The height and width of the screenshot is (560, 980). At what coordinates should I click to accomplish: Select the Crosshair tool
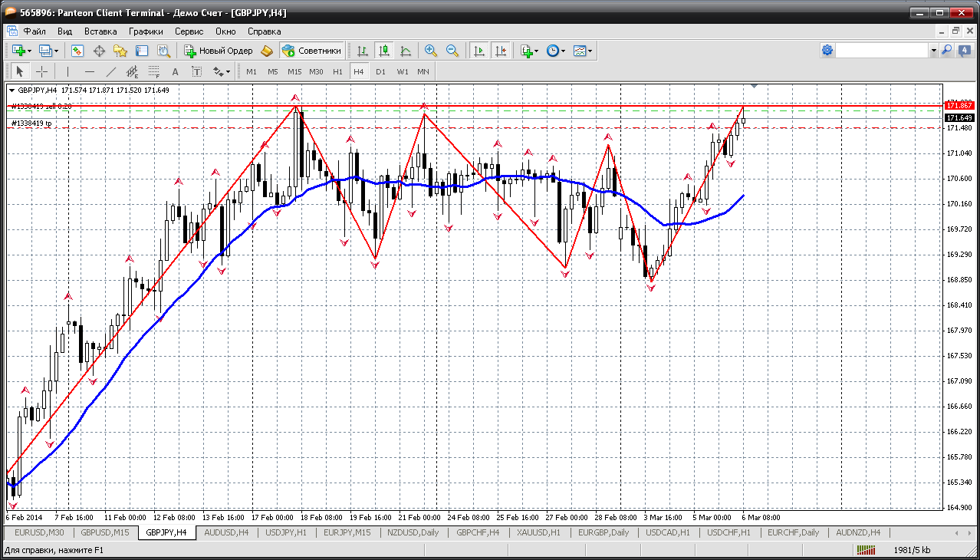[x=41, y=71]
